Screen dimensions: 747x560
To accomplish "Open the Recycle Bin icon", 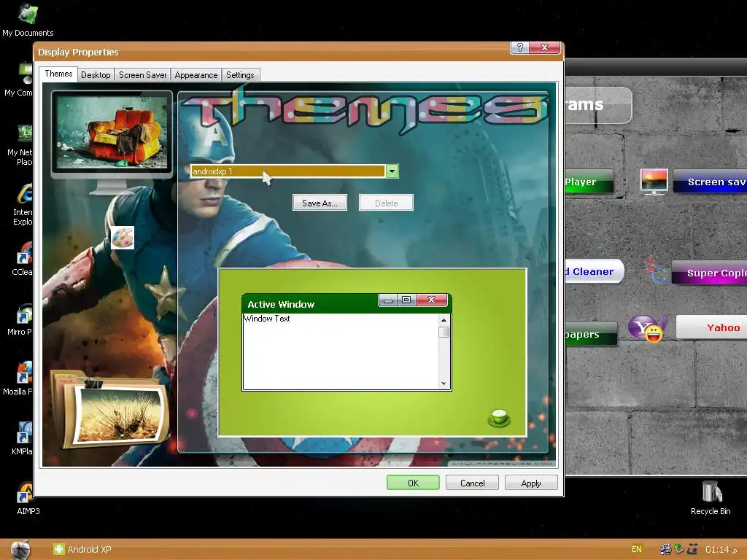I will coord(711,498).
